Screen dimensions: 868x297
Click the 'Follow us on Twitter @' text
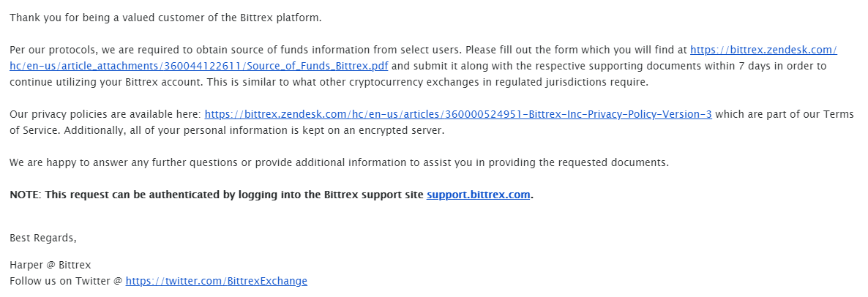(66, 281)
